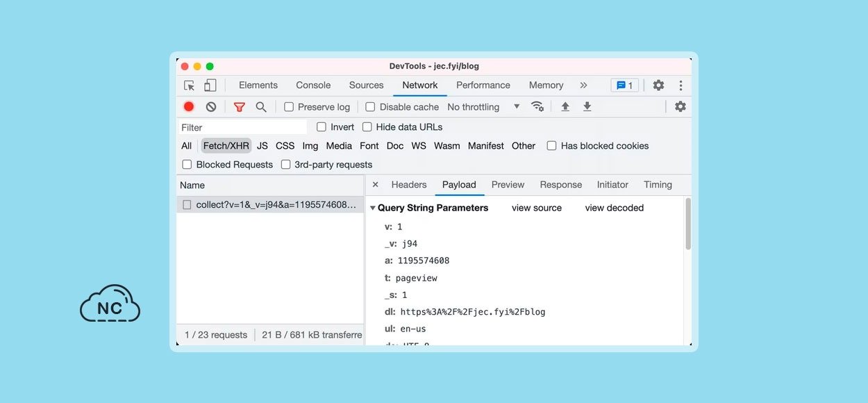868x403 pixels.
Task: Enable Hide data URLs
Action: pos(367,127)
